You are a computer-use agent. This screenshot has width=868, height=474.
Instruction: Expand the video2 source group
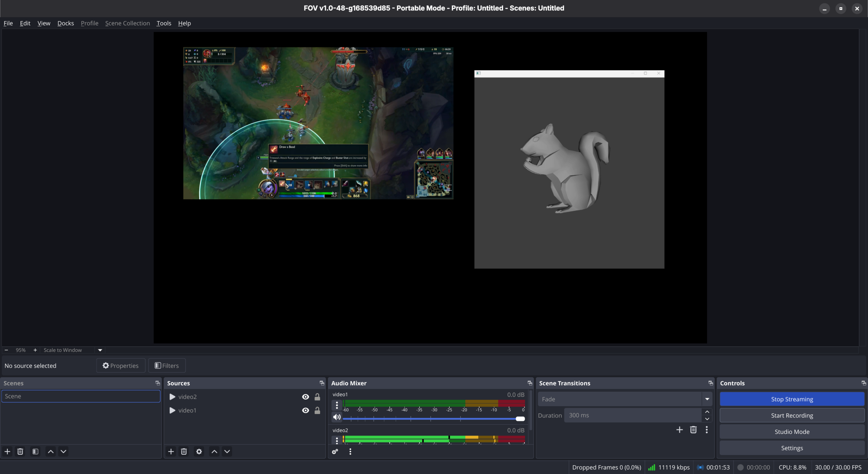pos(172,397)
